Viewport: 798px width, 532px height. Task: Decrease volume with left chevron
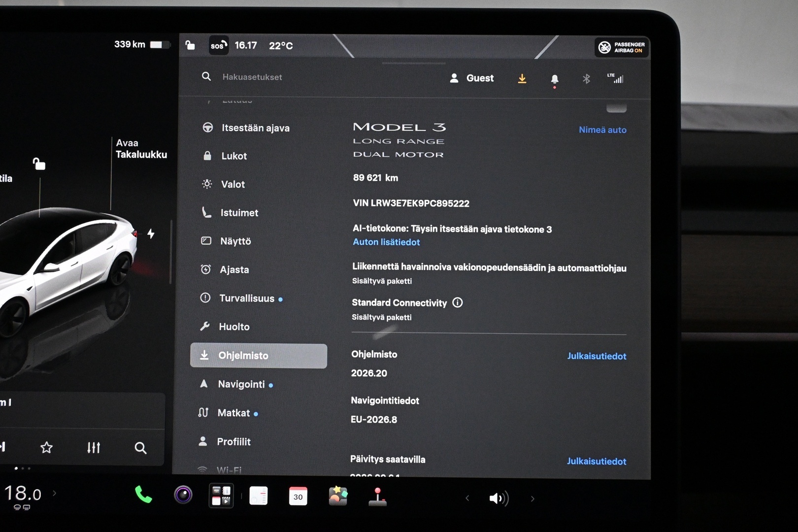pyautogui.click(x=467, y=499)
